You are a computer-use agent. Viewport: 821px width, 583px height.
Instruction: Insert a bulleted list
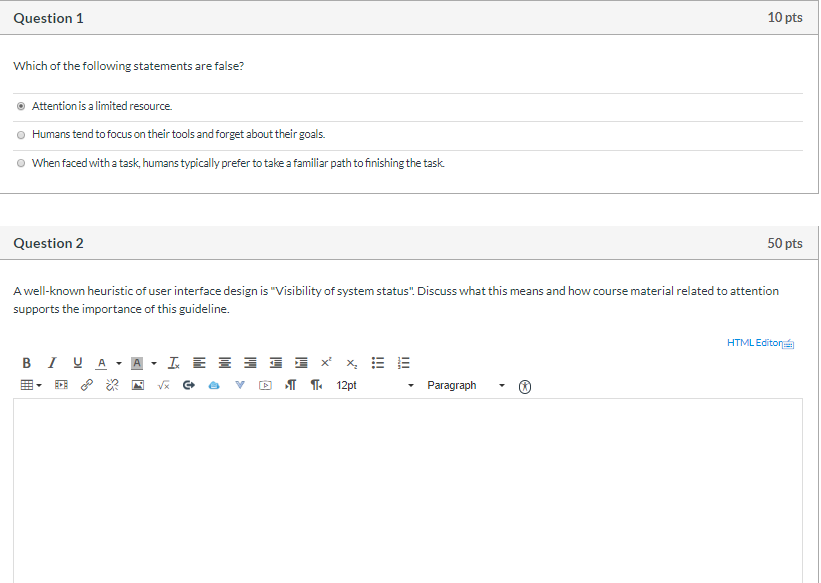378,362
